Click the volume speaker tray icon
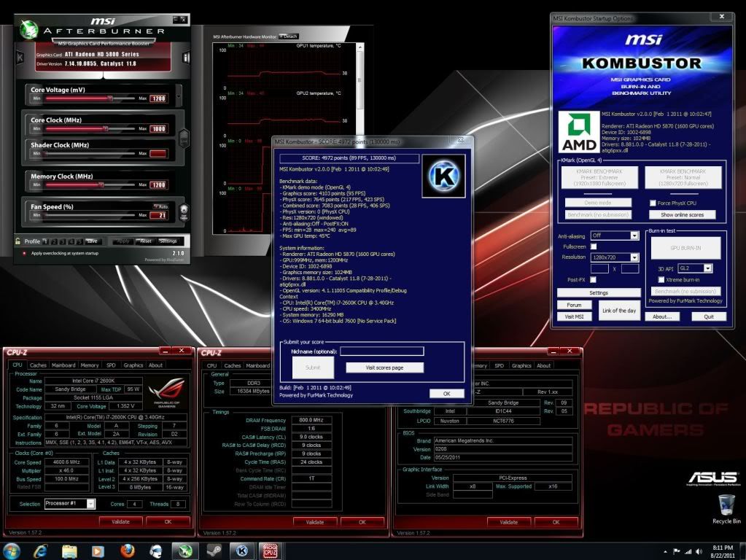Image resolution: width=746 pixels, height=560 pixels. coord(699,551)
